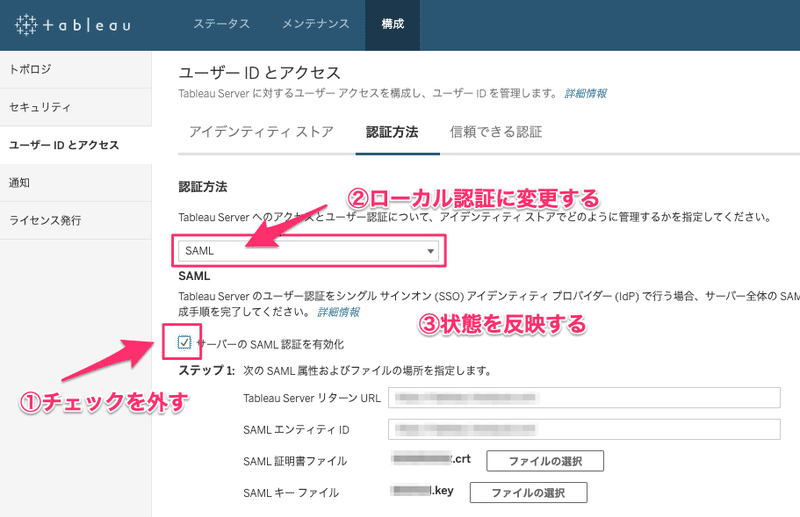Click the 認証方法 section heading
This screenshot has height=517, width=800.
point(203,187)
